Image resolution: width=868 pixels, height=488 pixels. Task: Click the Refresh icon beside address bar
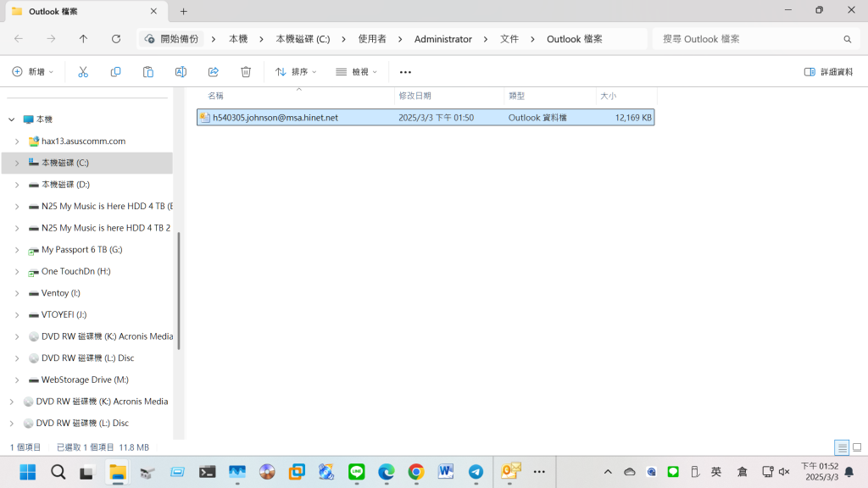(x=116, y=39)
